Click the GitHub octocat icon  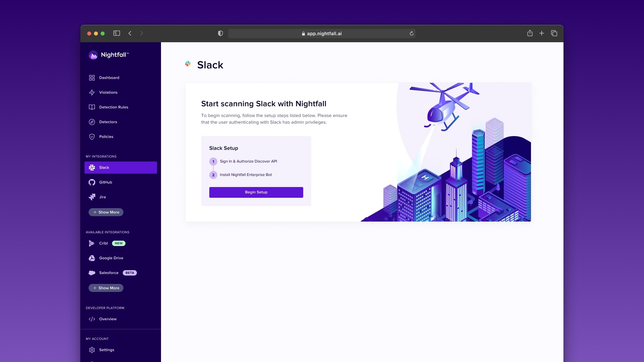(x=92, y=182)
